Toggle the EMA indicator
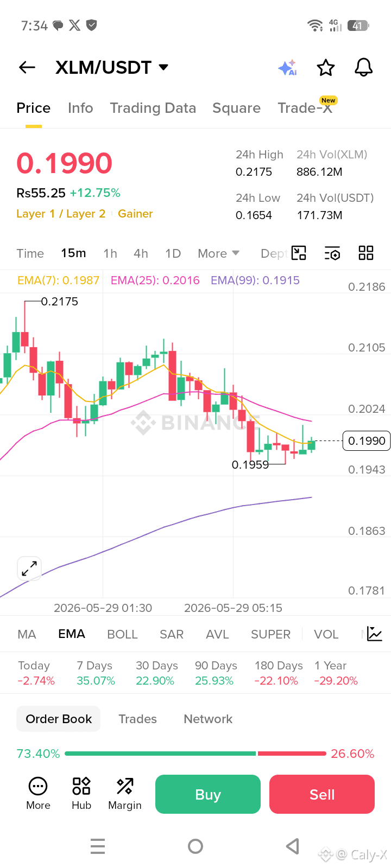Viewport: 391px width, 868px height. pos(72,634)
